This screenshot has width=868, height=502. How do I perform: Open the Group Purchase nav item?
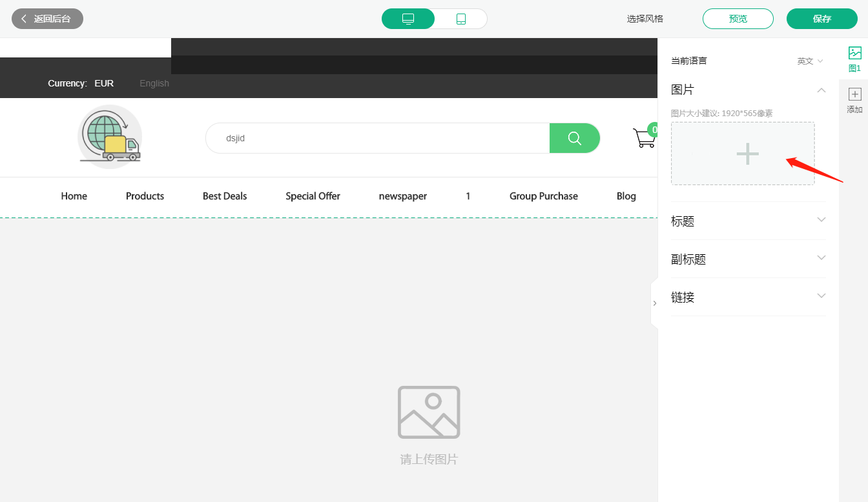click(x=544, y=196)
